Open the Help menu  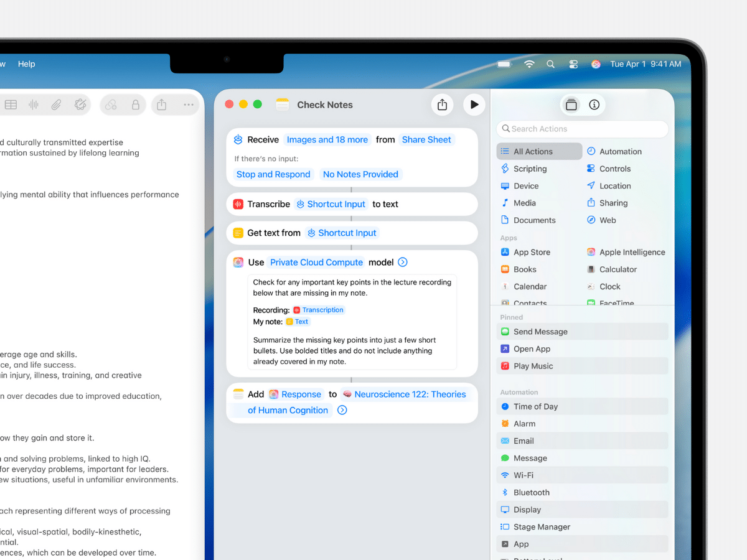pyautogui.click(x=27, y=64)
